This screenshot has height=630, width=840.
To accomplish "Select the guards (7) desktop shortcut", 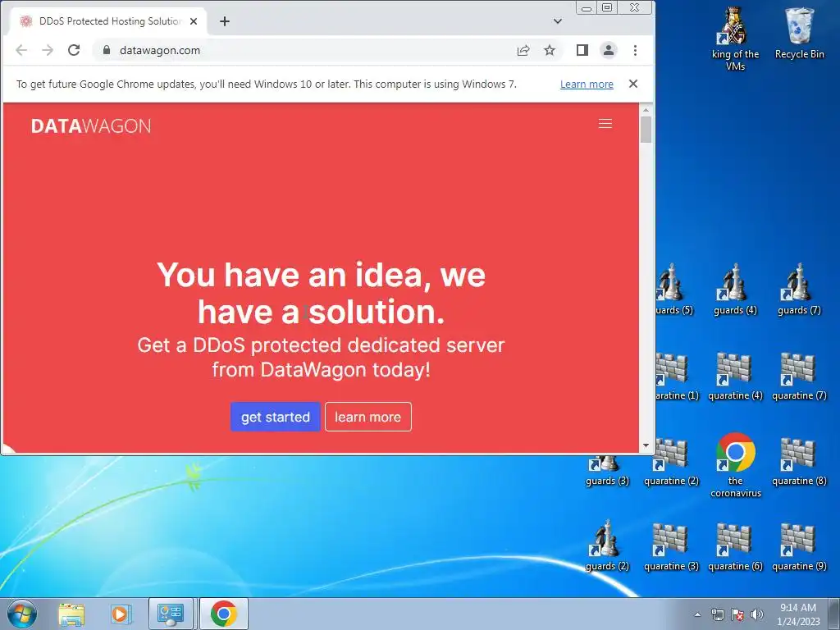I will [799, 290].
